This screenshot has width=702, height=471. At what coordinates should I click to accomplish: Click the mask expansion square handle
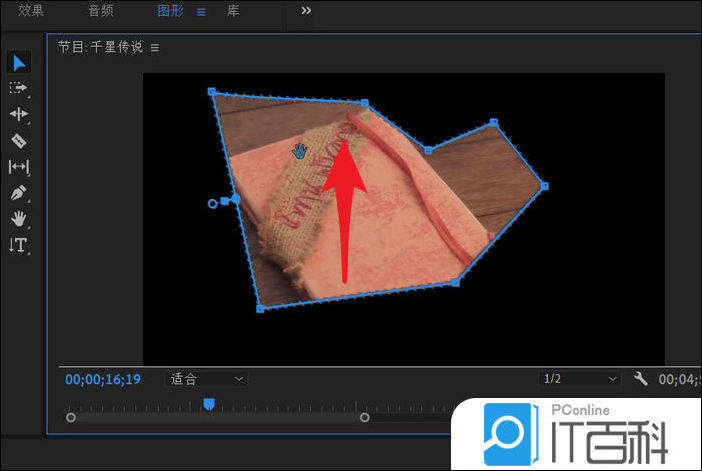tap(225, 201)
